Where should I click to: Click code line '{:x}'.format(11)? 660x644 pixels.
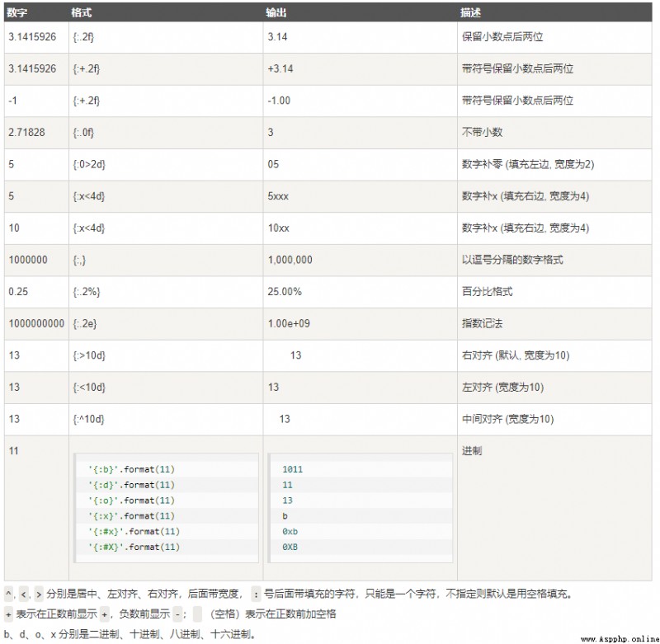tap(131, 516)
